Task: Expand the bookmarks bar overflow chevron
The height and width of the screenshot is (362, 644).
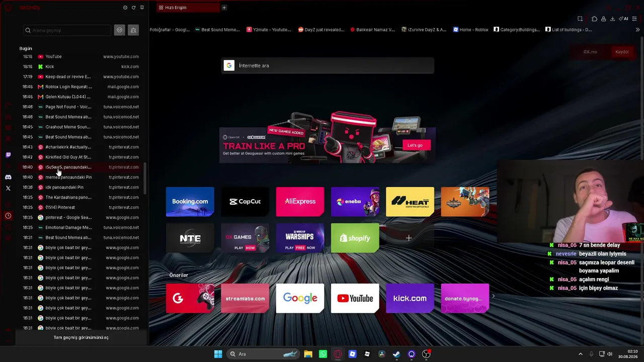Action: click(x=638, y=30)
